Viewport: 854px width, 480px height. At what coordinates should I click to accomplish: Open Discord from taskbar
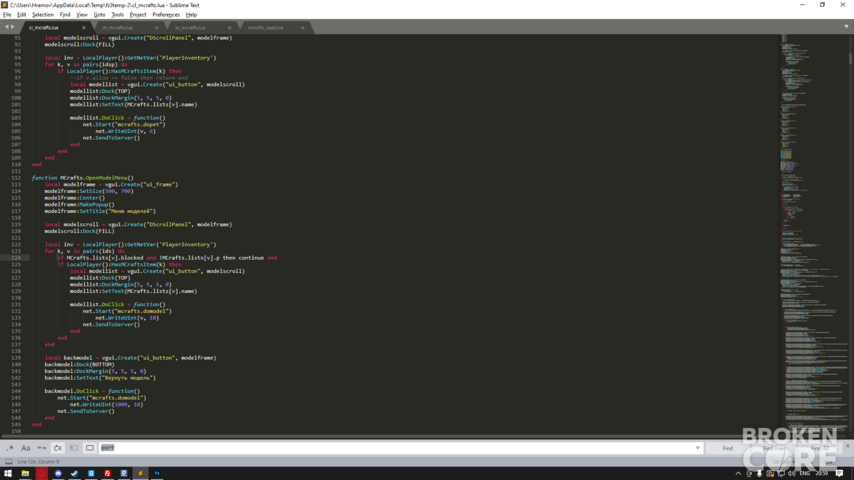pos(58,473)
